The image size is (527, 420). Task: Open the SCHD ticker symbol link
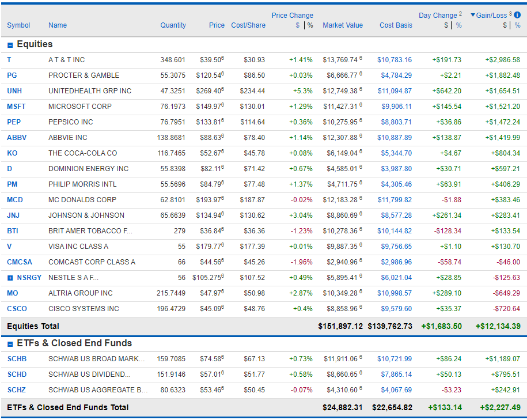coord(17,374)
